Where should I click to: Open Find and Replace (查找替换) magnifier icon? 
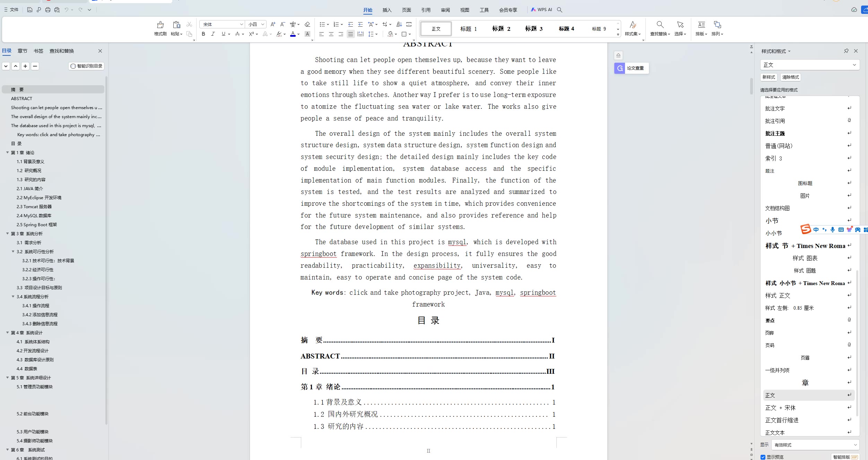click(660, 25)
